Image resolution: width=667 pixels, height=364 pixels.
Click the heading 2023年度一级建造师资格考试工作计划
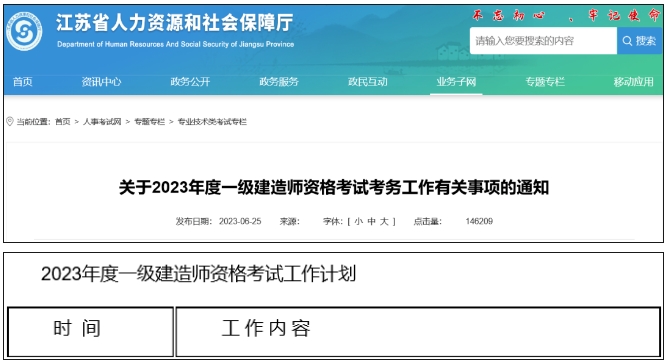[198, 273]
